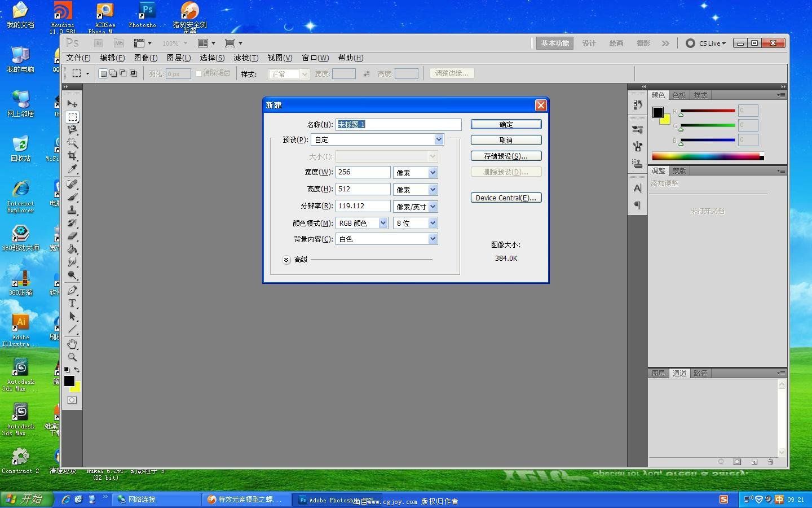Click the 存储预设(S)... button
This screenshot has width=812, height=508.
click(506, 156)
